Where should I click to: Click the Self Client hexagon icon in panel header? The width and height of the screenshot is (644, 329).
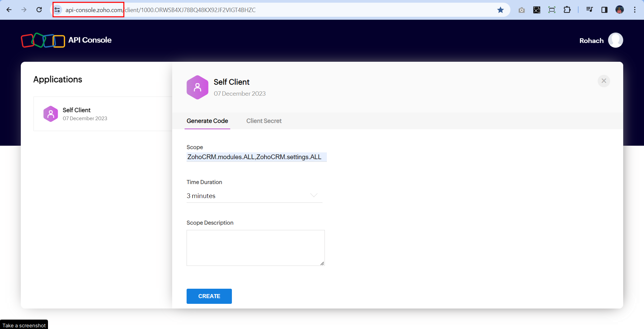pyautogui.click(x=197, y=87)
